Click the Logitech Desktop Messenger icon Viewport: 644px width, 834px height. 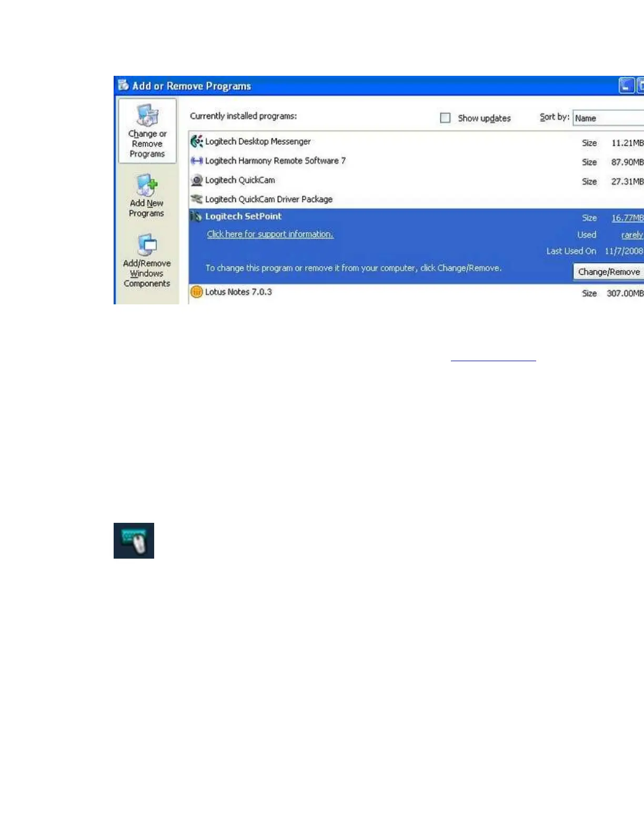[x=197, y=141]
